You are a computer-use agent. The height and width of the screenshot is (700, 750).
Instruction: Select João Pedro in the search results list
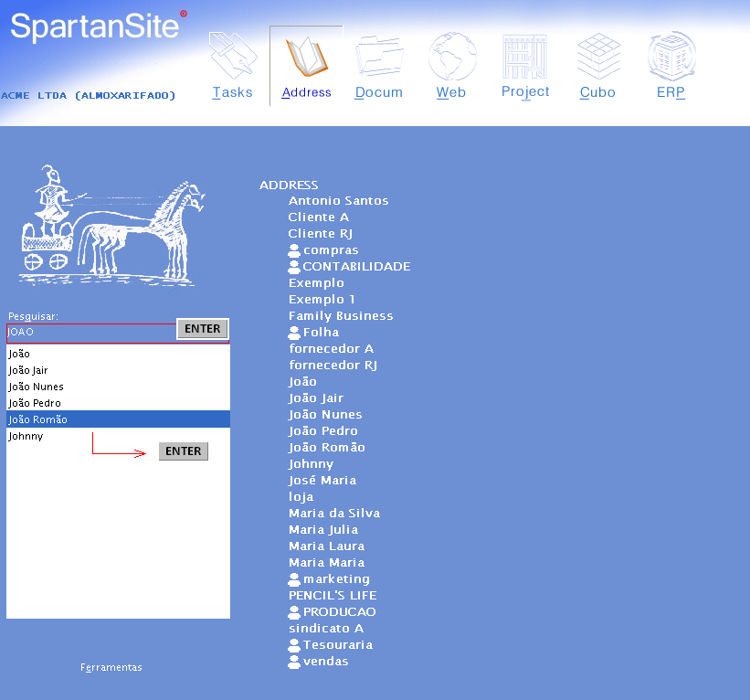pyautogui.click(x=118, y=403)
